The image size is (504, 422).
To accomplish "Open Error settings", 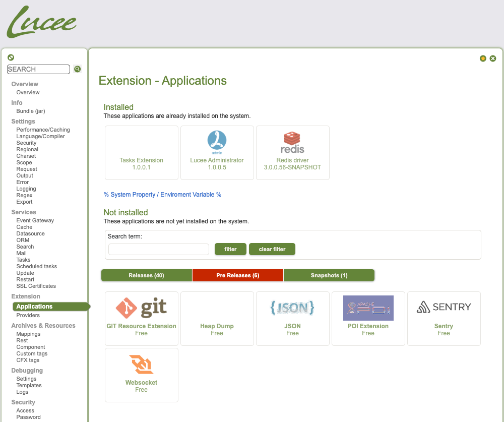I will [23, 183].
